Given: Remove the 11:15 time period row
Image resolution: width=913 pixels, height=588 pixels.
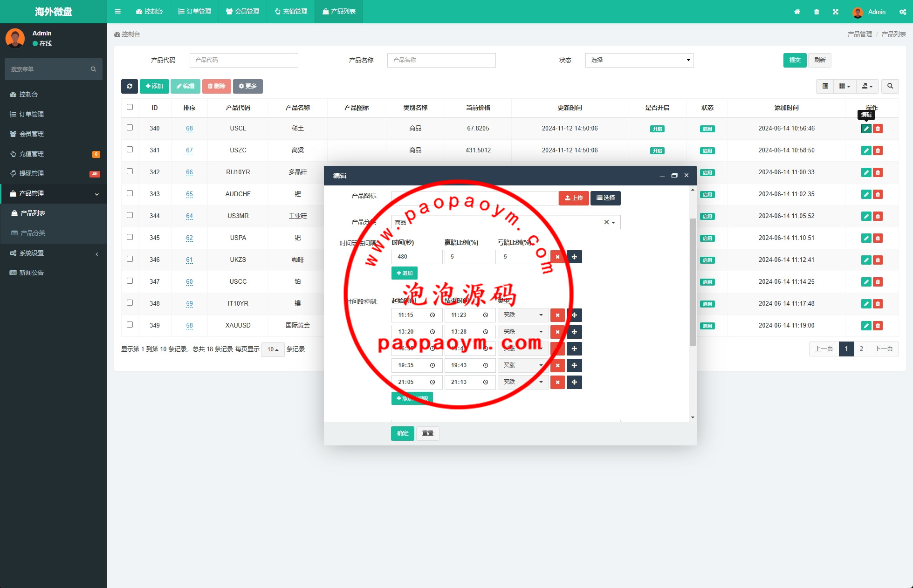Looking at the screenshot, I should click(557, 315).
